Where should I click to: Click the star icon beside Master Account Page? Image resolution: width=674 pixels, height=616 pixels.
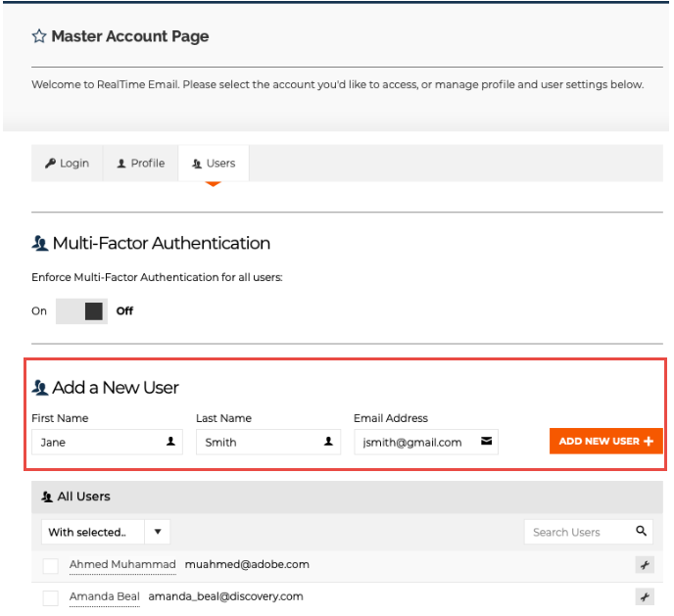point(39,37)
